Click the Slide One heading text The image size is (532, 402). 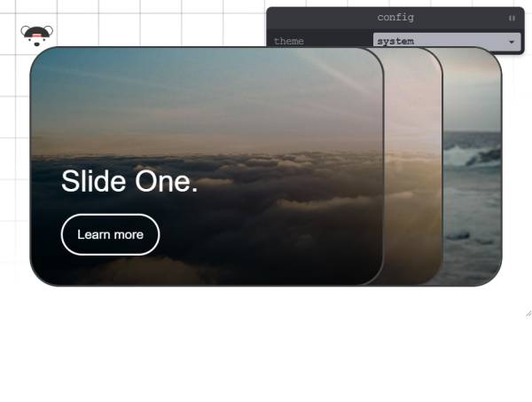tap(129, 181)
